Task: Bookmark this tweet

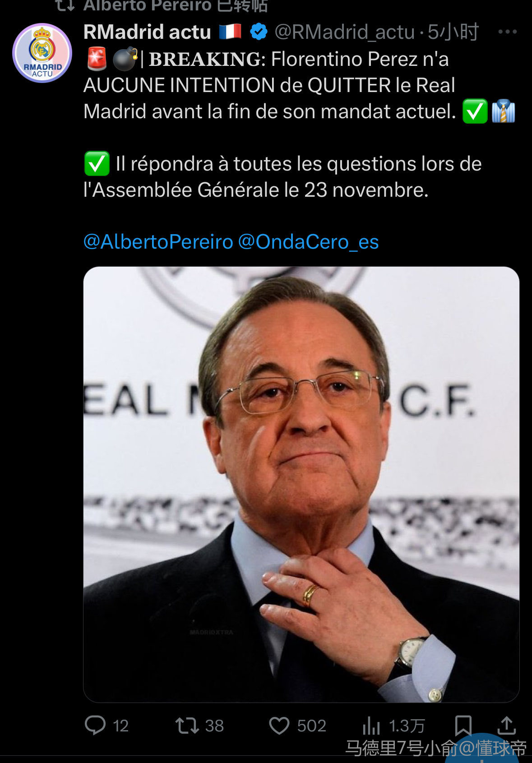Action: click(x=463, y=725)
